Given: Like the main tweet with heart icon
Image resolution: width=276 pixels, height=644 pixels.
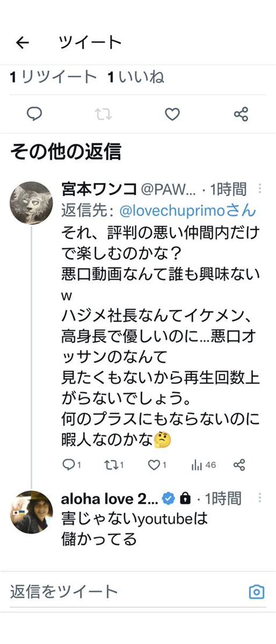Looking at the screenshot, I should (x=172, y=114).
